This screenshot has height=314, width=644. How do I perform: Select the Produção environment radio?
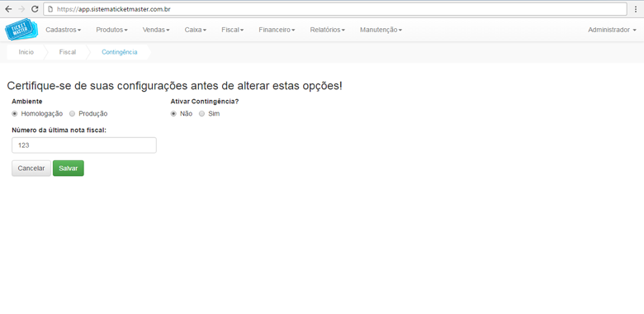tap(73, 114)
